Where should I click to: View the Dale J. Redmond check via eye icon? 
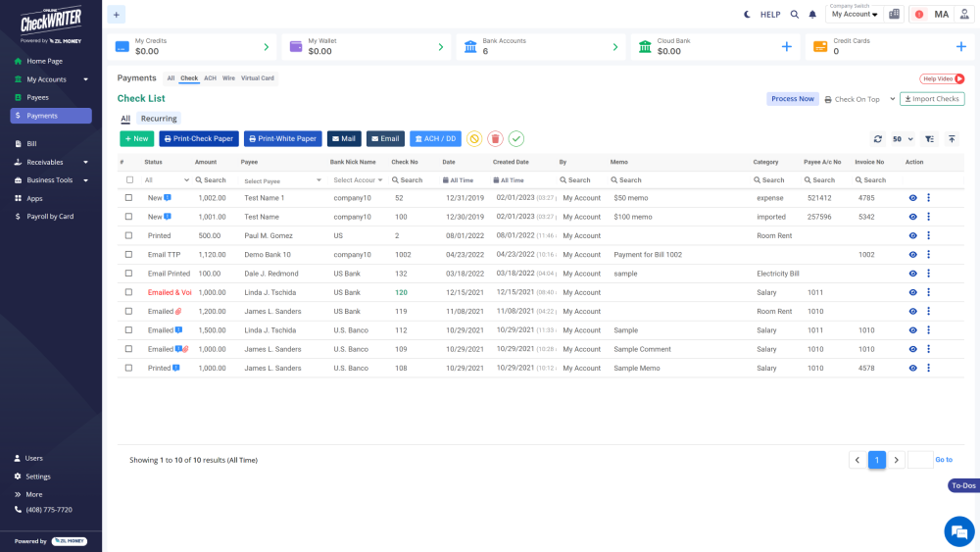coord(912,274)
